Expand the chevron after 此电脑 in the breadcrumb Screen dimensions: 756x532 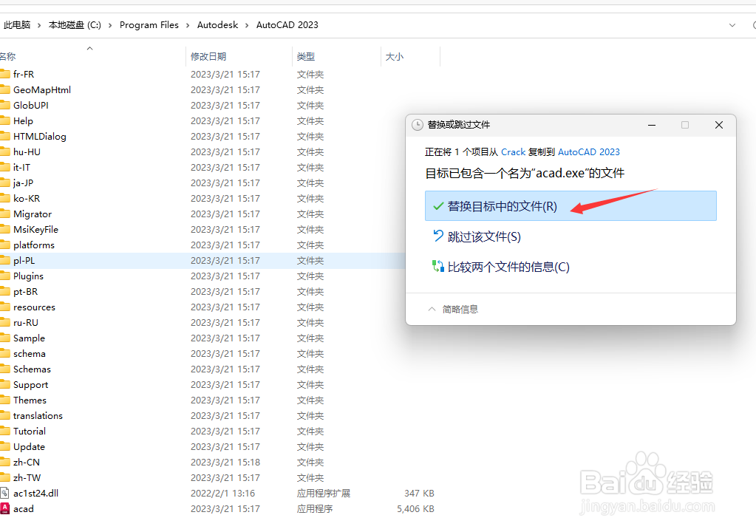pyautogui.click(x=39, y=25)
